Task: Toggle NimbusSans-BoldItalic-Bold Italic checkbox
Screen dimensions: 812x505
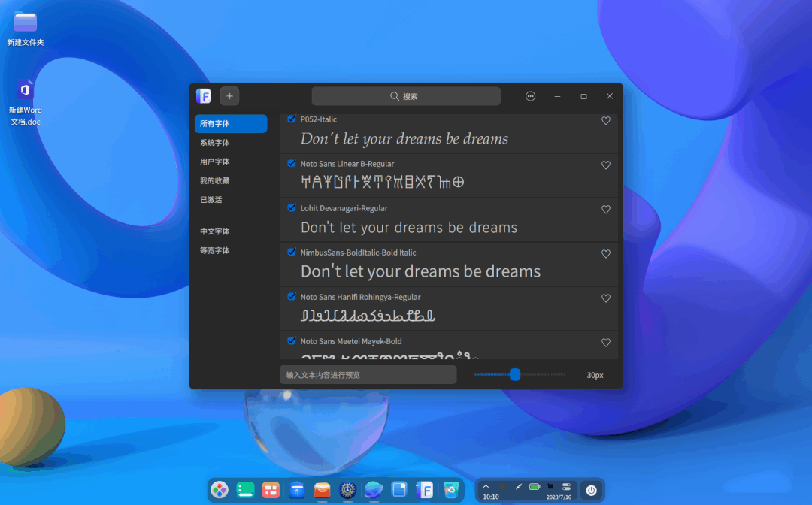Action: pos(292,252)
